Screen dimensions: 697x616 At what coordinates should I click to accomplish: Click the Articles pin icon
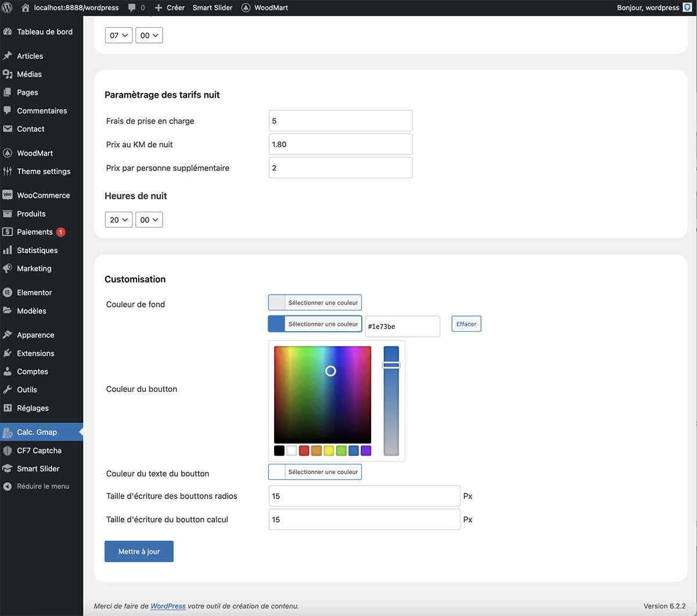pyautogui.click(x=8, y=56)
